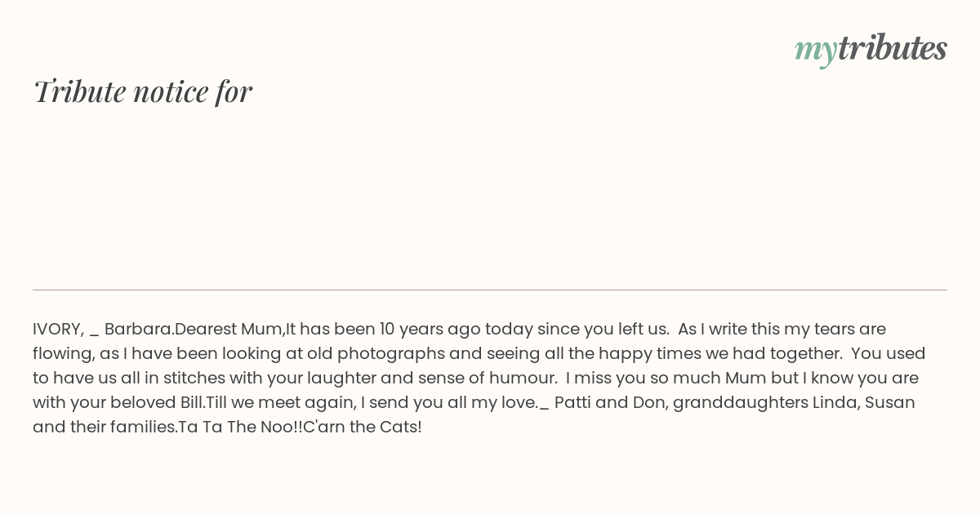Viewport: 980px width, 514px height.
Task: Click the words 'Dearest Mum'
Action: (229, 329)
